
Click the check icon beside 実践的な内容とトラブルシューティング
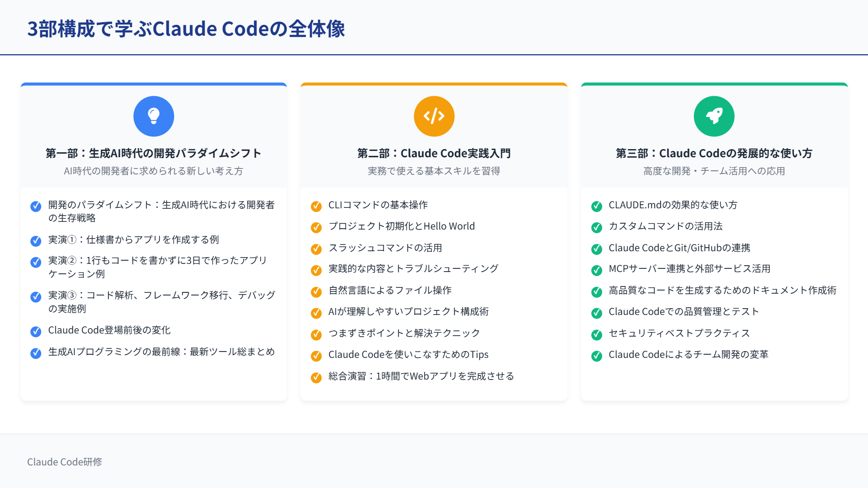(316, 271)
